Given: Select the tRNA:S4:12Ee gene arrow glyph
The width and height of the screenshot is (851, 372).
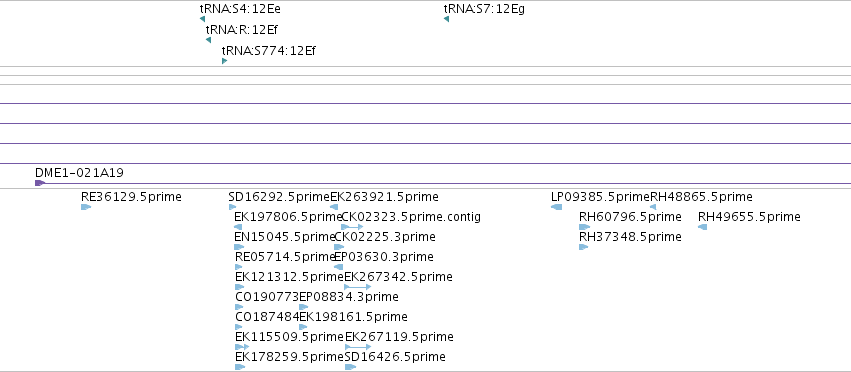Looking at the screenshot, I should click(x=202, y=19).
